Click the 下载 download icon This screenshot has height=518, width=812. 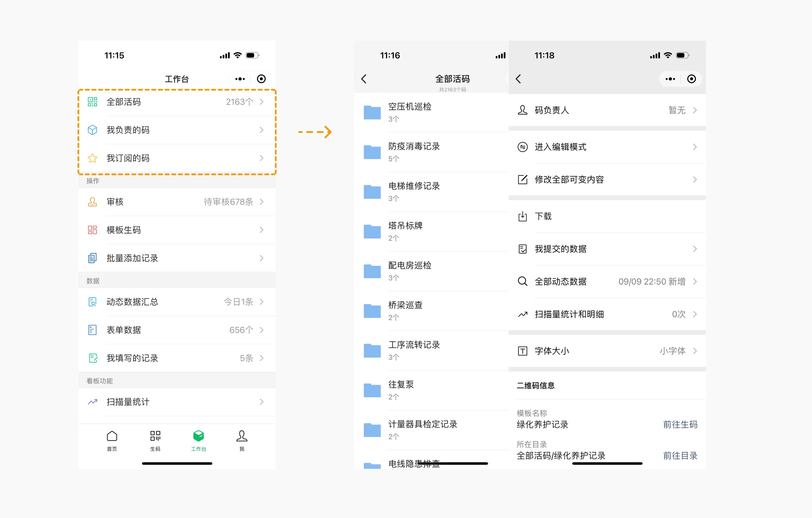coord(522,216)
